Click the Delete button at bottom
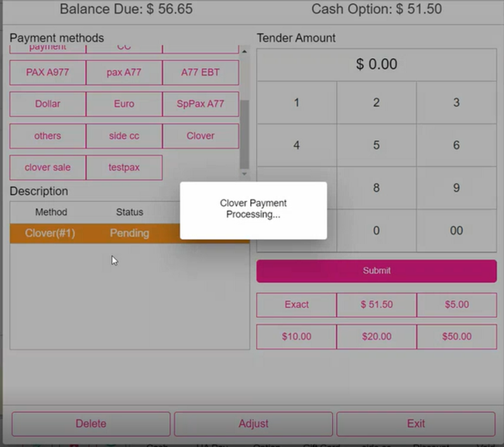The height and width of the screenshot is (447, 504). [x=91, y=424]
